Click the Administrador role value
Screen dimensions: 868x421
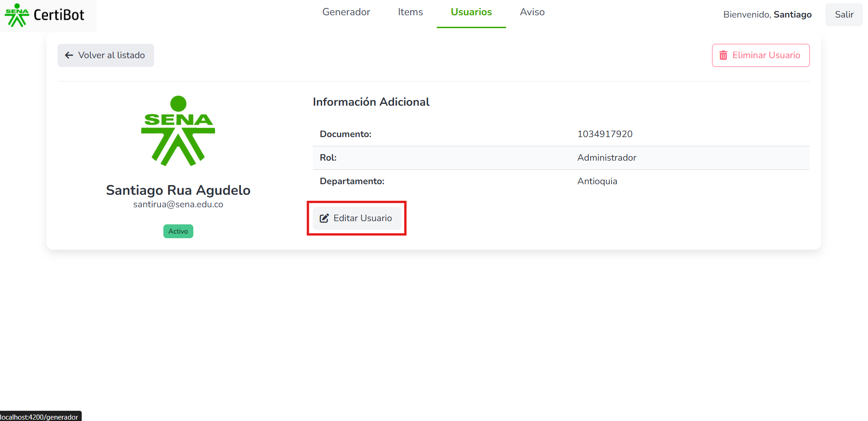coord(606,158)
